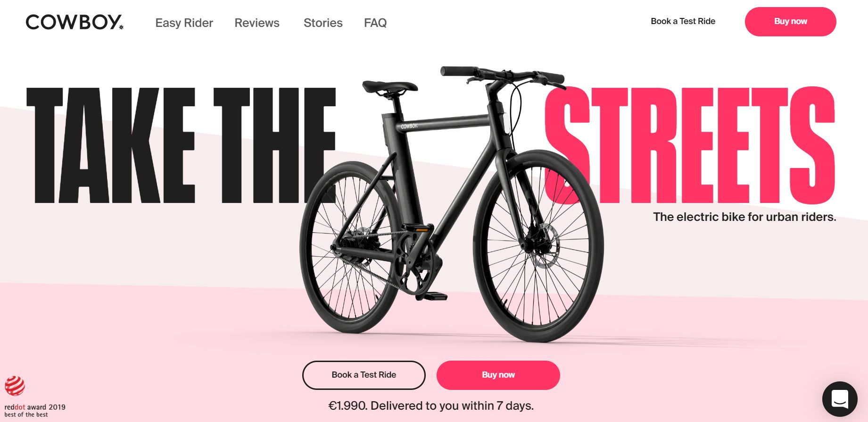The height and width of the screenshot is (422, 868).
Task: Click the bike's rear wheel
Action: pos(350,248)
